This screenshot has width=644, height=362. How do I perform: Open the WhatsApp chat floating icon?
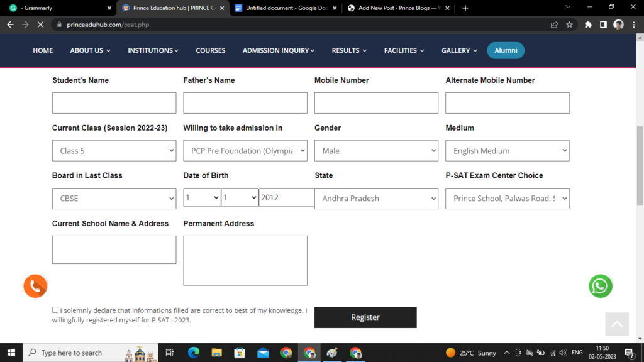click(600, 286)
